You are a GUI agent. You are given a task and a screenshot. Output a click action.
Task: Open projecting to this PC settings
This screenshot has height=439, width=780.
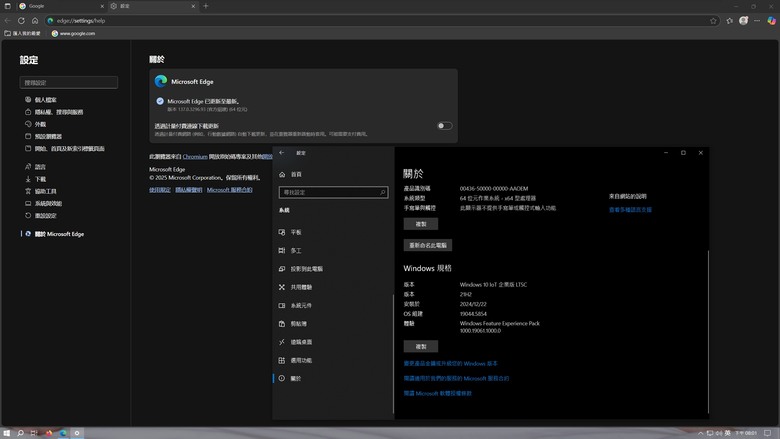[300, 269]
